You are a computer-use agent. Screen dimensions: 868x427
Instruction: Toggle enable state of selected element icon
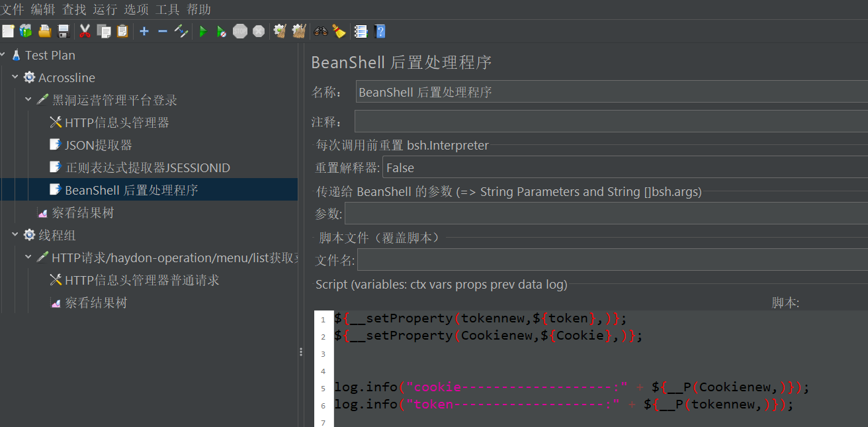pyautogui.click(x=181, y=31)
